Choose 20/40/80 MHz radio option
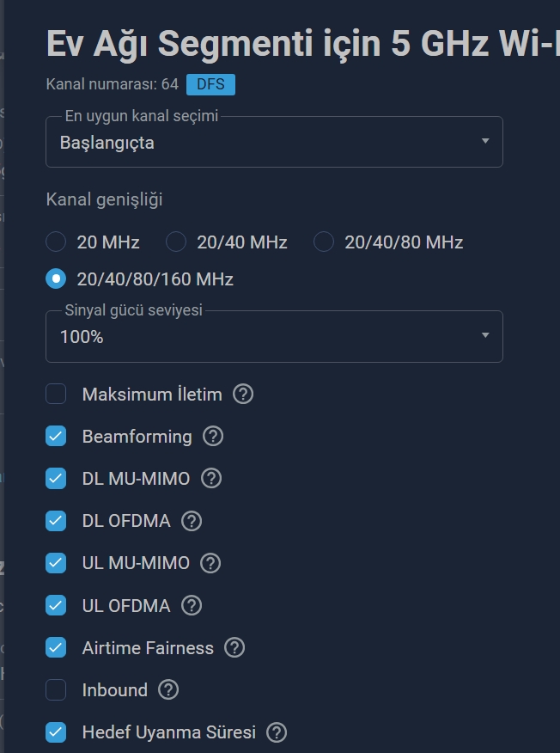560x753 pixels. tap(324, 242)
